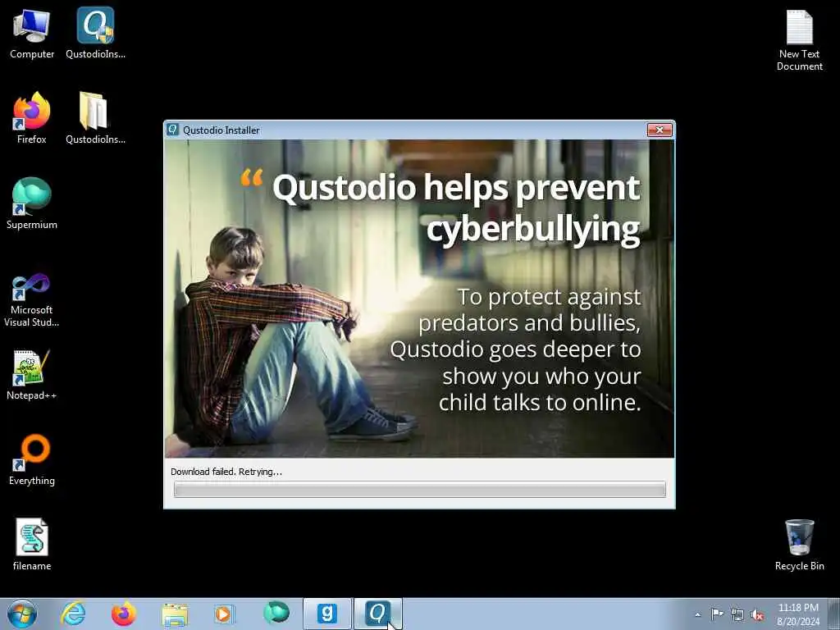Select the Notepad++ desktop shortcut
The image size is (840, 630).
tap(32, 375)
